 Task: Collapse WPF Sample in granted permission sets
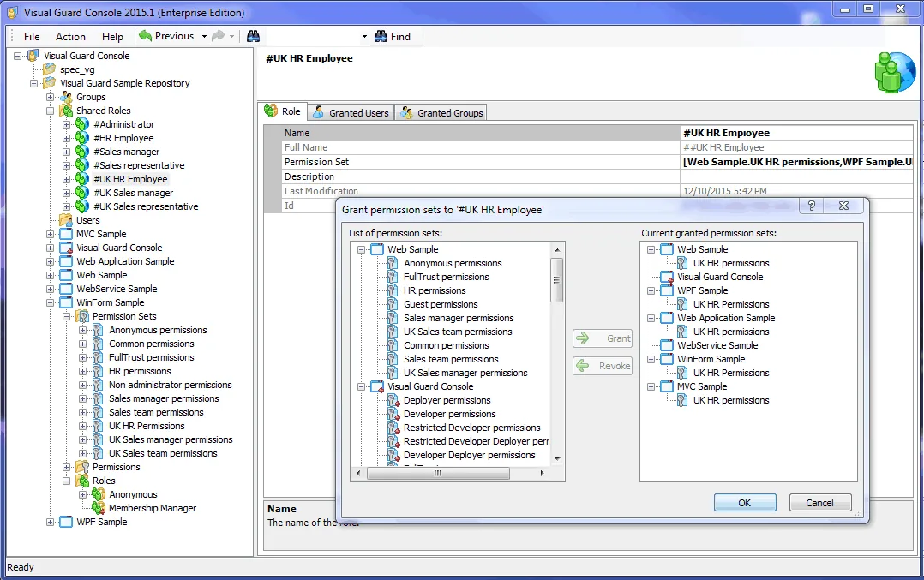[x=651, y=291]
